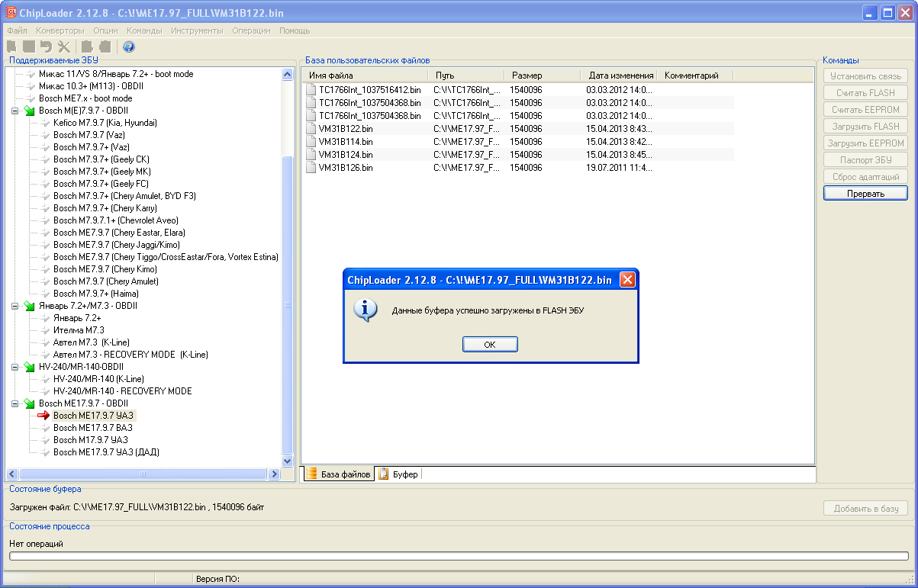Collapse the Январь 7.2+/M7.3 - OBDII group
This screenshot has height=588, width=918.
tap(14, 306)
